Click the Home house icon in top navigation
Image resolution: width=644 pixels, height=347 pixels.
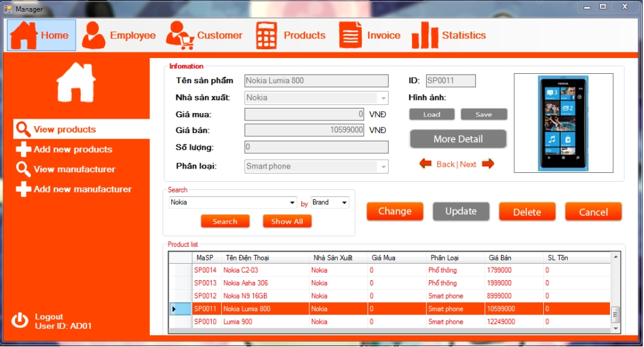(x=23, y=35)
